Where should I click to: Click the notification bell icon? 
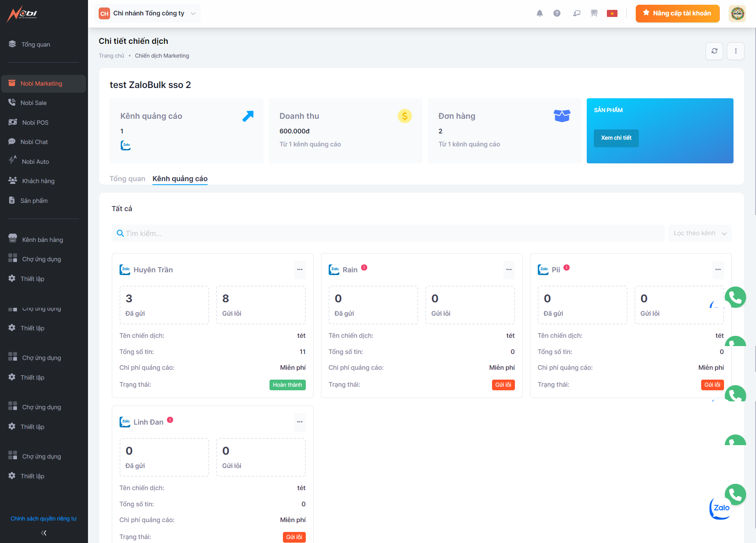(539, 13)
